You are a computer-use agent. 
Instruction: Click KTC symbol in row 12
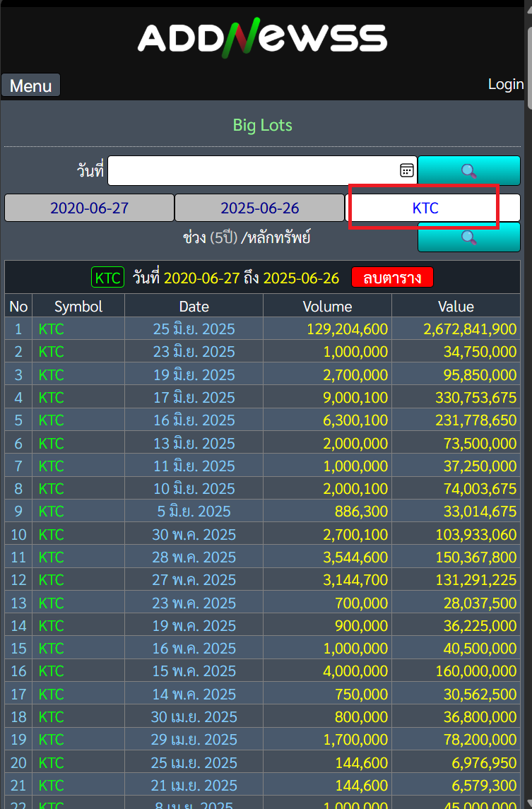tap(51, 580)
